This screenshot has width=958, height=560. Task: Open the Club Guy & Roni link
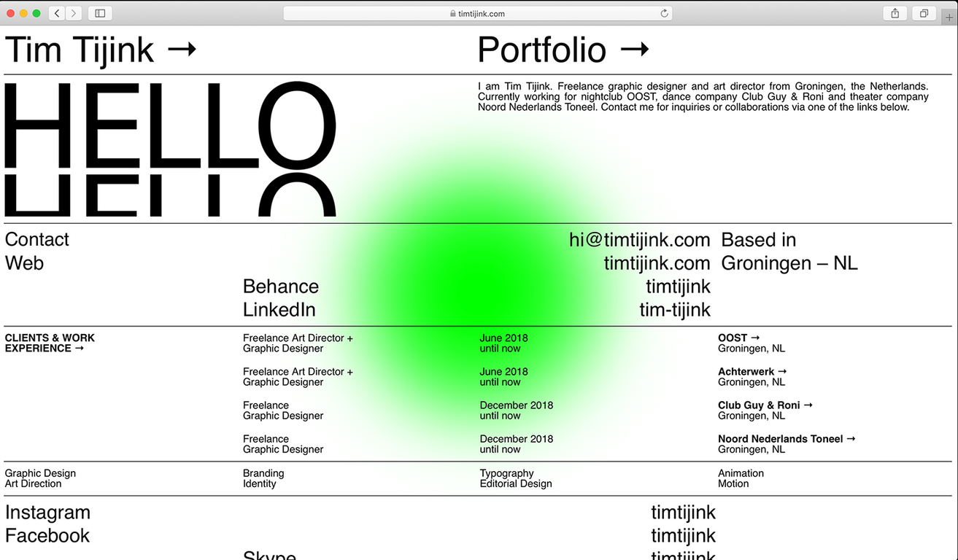765,405
